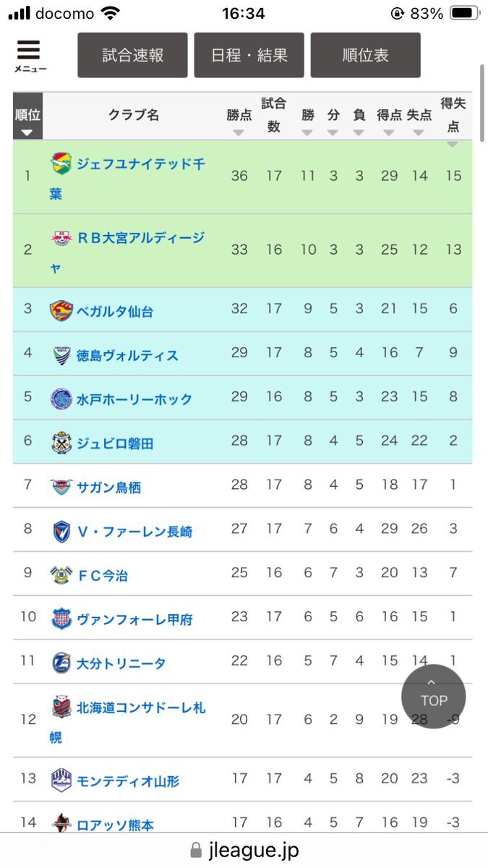Open the hamburger メニュー icon
This screenshot has height=868, width=488.
[x=29, y=55]
